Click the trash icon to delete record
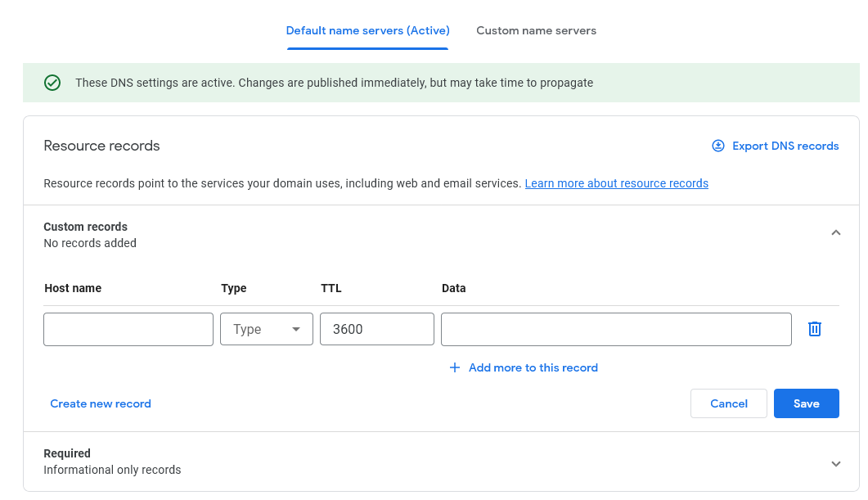 click(x=814, y=329)
